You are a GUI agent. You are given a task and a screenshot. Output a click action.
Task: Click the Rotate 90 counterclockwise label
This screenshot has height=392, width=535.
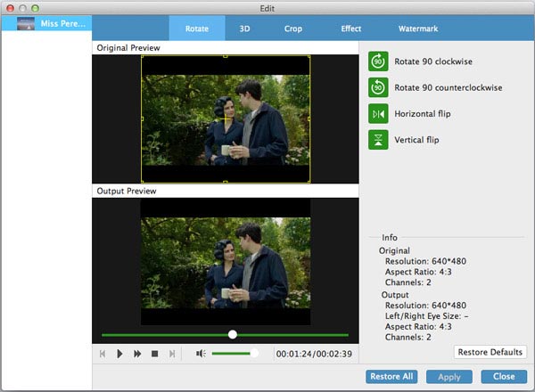(448, 87)
